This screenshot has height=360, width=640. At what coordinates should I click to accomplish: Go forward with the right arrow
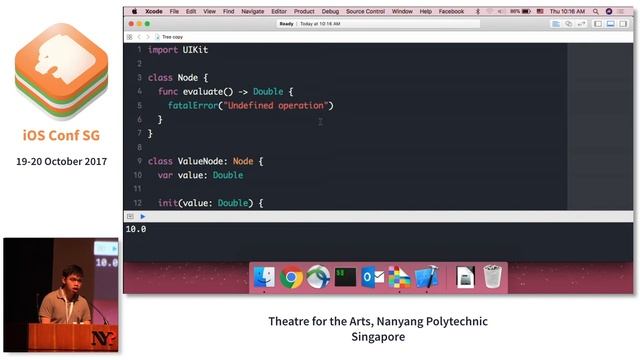pos(148,37)
